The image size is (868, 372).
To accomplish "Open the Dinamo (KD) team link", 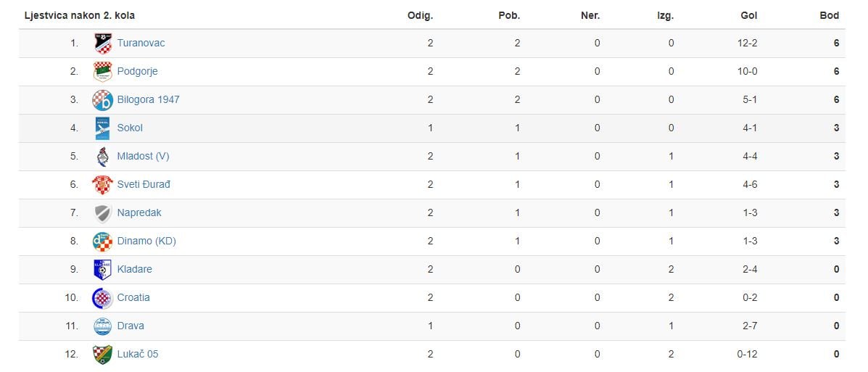I will click(x=146, y=241).
